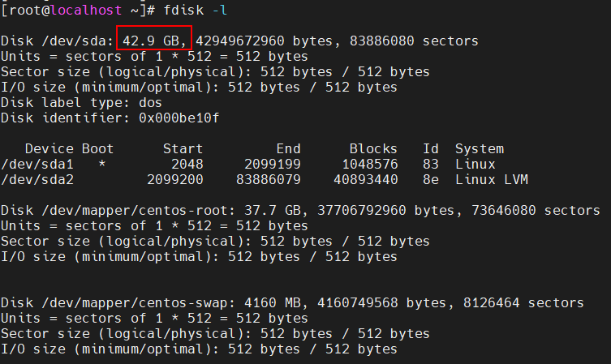The width and height of the screenshot is (611, 364).
Task: Click the 40893440 blocks value
Action: pos(365,179)
